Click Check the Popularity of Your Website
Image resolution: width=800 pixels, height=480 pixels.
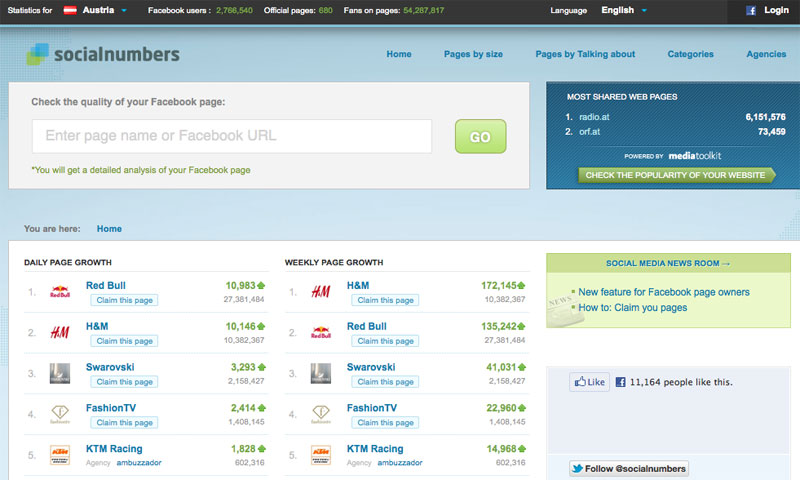(x=677, y=175)
